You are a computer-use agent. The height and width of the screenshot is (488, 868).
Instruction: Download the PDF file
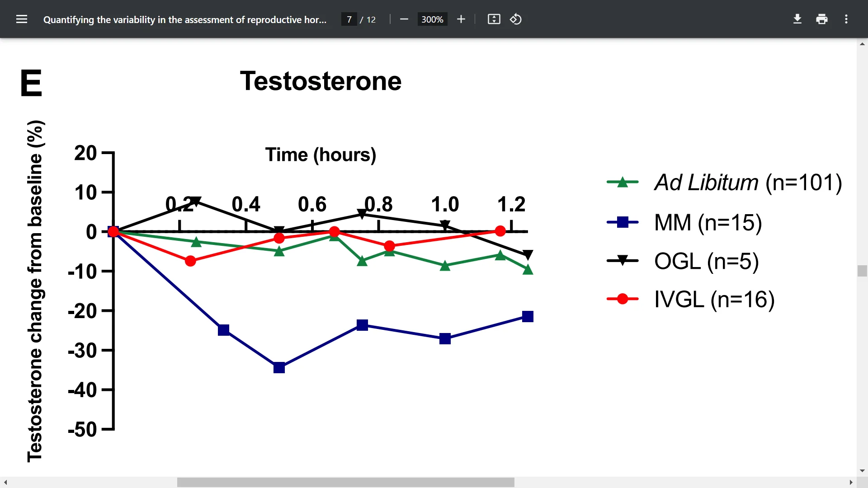797,19
